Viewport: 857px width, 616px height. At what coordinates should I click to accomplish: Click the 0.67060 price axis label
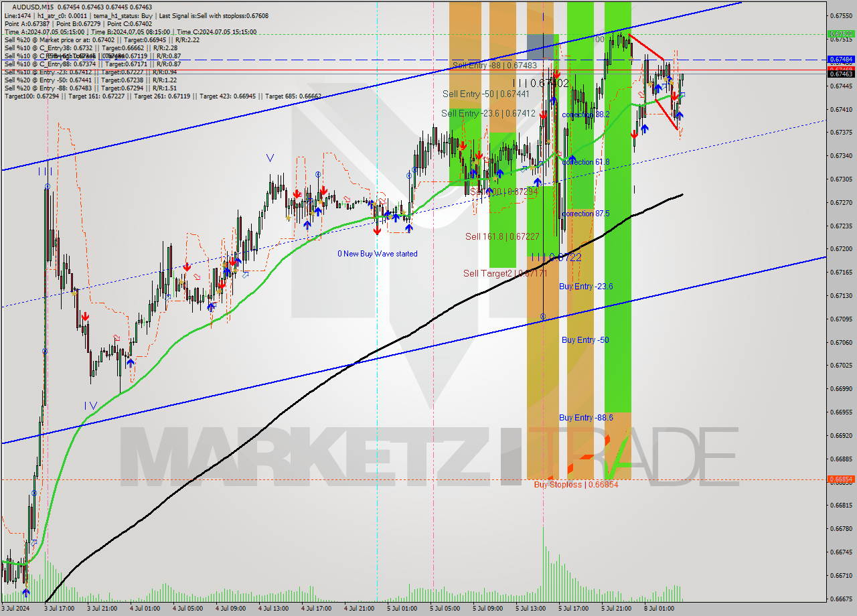(841, 343)
